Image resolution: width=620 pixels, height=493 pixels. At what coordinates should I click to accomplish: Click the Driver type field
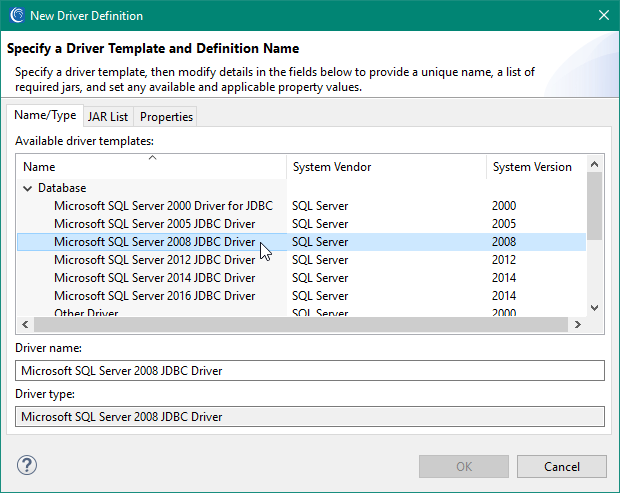pyautogui.click(x=310, y=417)
